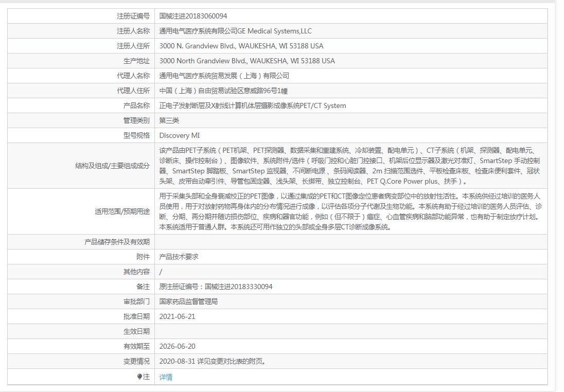Select expiry date 2026-06-20
The height and width of the screenshot is (392, 564).
click(178, 346)
